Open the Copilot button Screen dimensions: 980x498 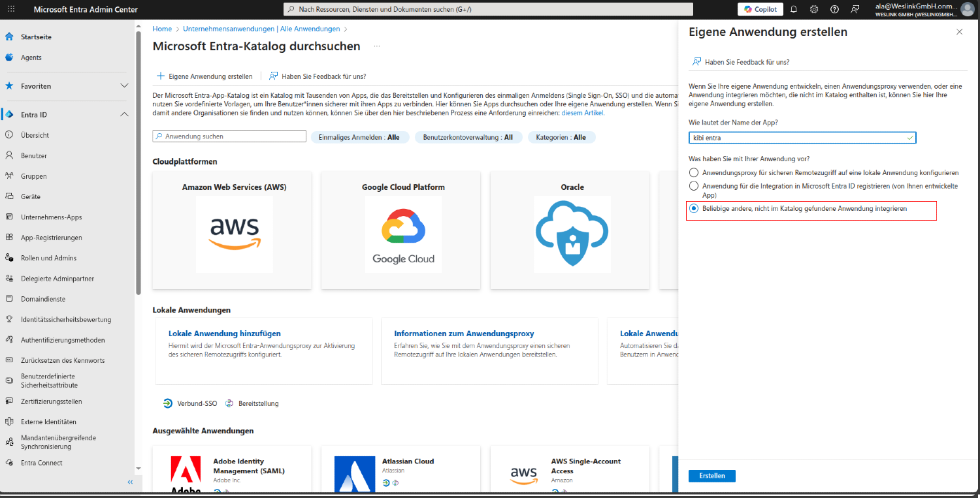point(760,9)
